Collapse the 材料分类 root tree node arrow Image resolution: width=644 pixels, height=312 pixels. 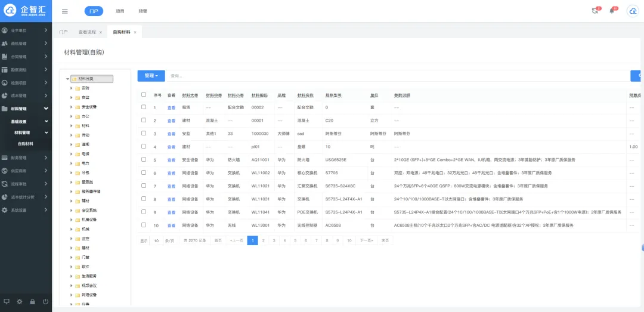point(67,79)
